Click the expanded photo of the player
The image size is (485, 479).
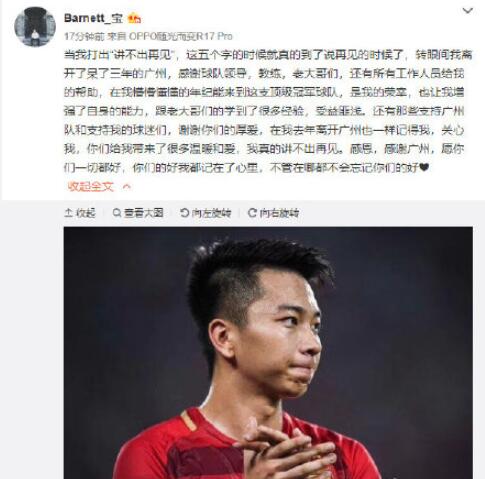click(268, 353)
